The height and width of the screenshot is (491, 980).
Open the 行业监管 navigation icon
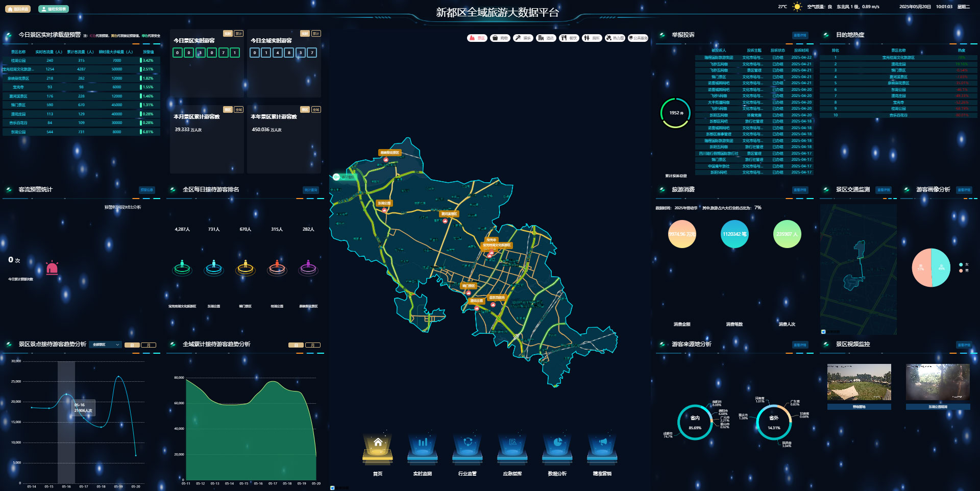pos(468,447)
